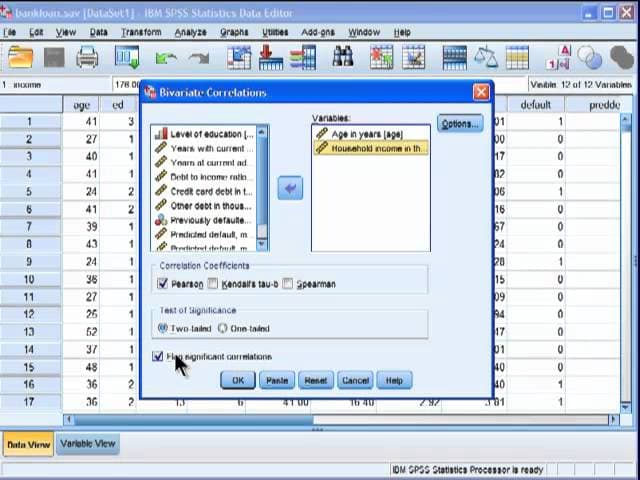
Task: Open the Window menu
Action: coord(364,32)
